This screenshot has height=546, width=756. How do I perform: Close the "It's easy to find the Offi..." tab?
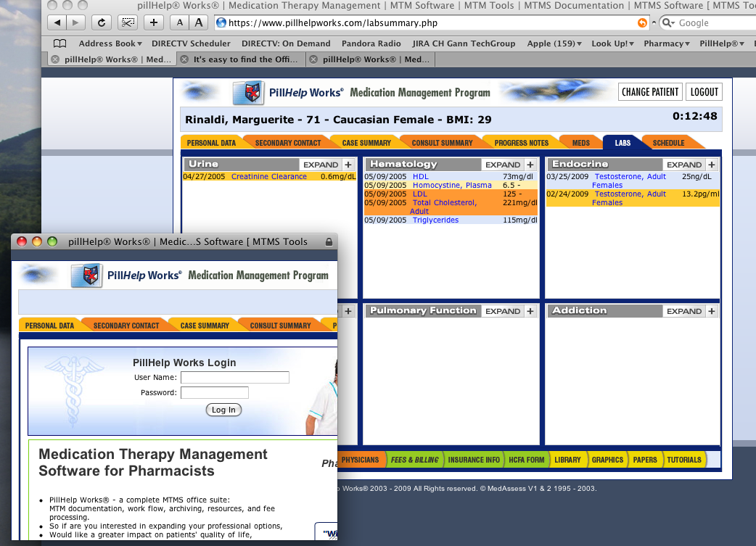tap(184, 59)
